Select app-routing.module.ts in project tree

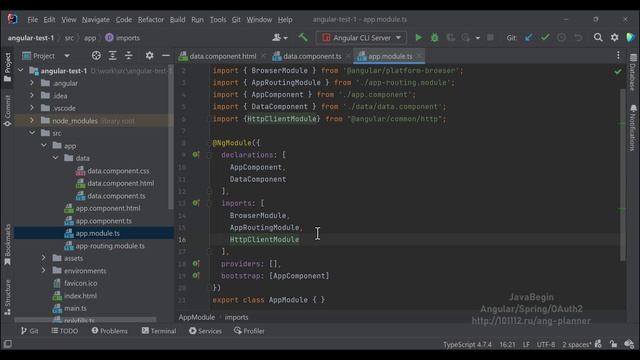pos(110,246)
